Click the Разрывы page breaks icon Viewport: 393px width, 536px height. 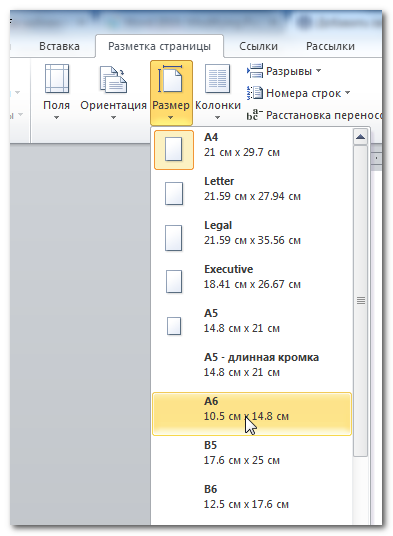coord(255,71)
